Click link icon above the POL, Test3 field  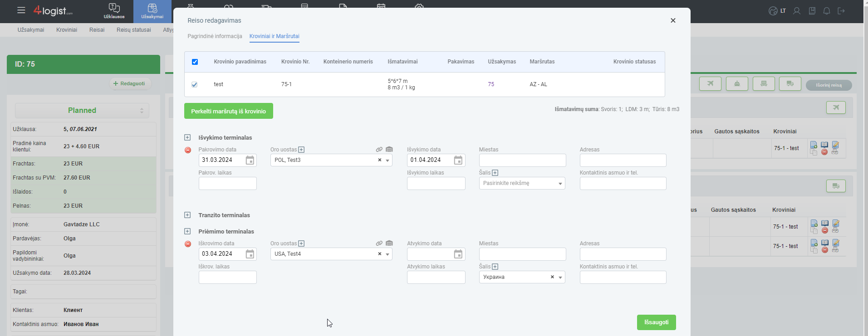pyautogui.click(x=379, y=149)
